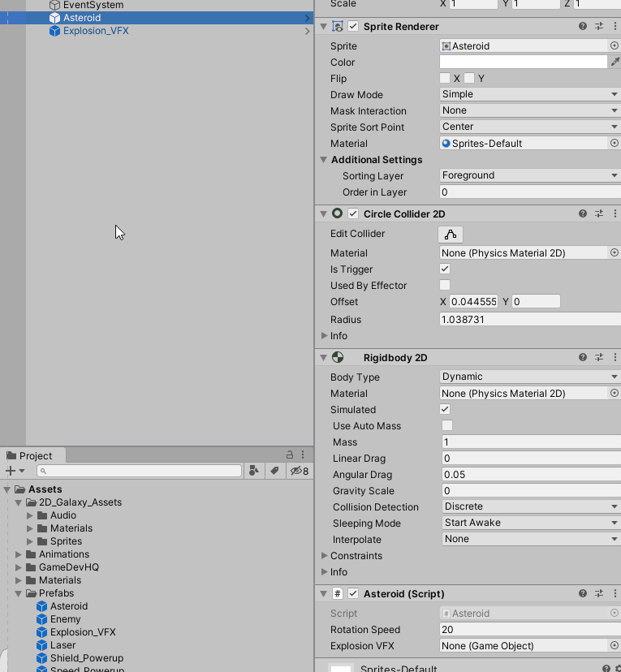Click the Color swatch field
Screen dimensions: 621x672
524,62
